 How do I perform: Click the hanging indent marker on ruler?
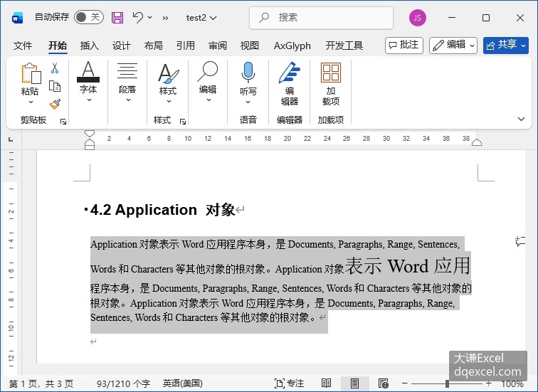click(89, 142)
